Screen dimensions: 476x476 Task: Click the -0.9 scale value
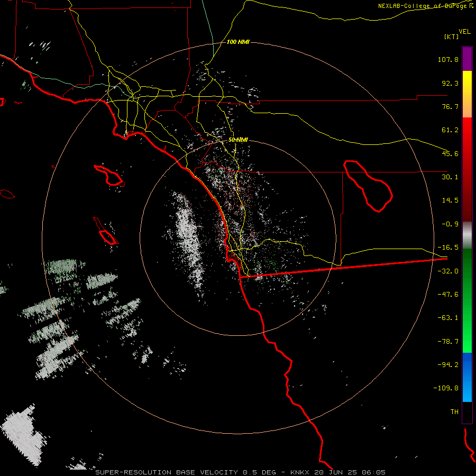pyautogui.click(x=450, y=224)
